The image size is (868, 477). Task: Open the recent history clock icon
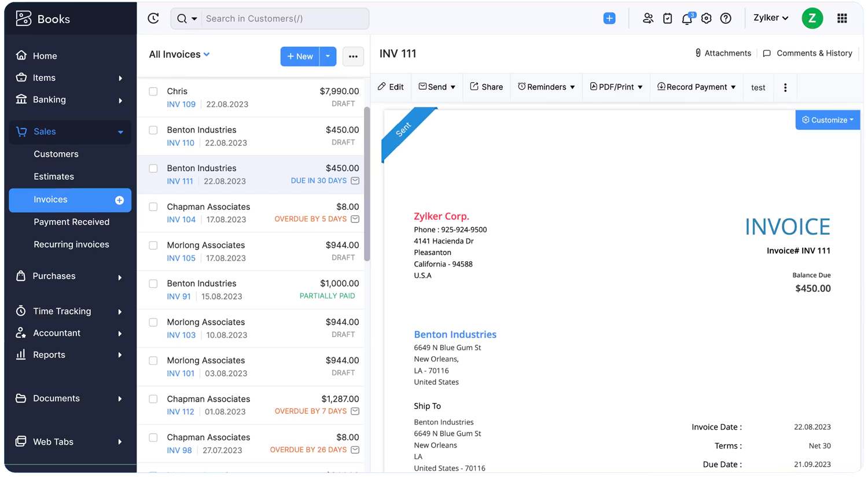pos(153,19)
